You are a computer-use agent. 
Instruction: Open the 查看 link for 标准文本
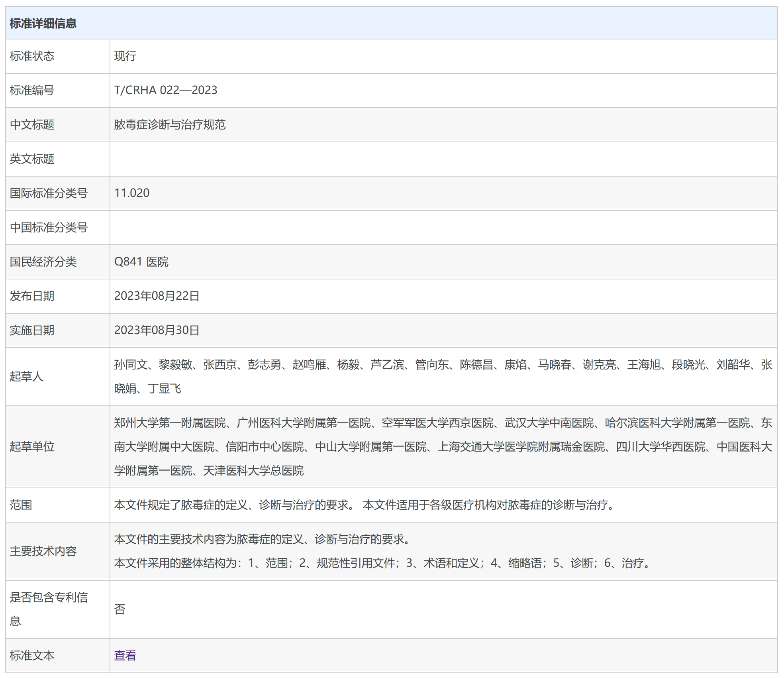click(x=125, y=655)
